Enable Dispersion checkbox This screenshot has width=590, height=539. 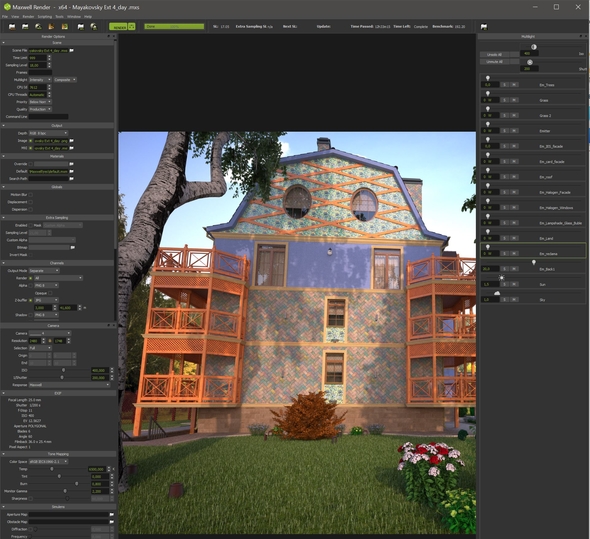[x=30, y=209]
